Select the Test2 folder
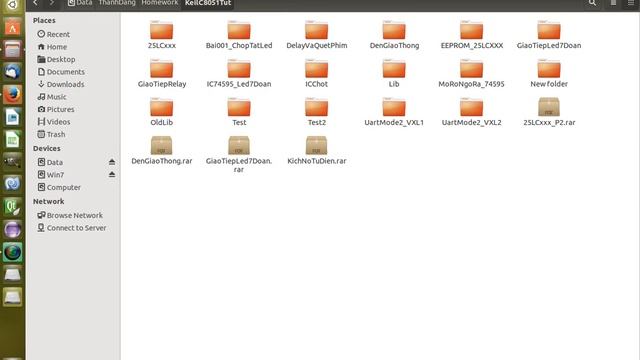Image resolution: width=640 pixels, height=360 pixels. [x=316, y=112]
